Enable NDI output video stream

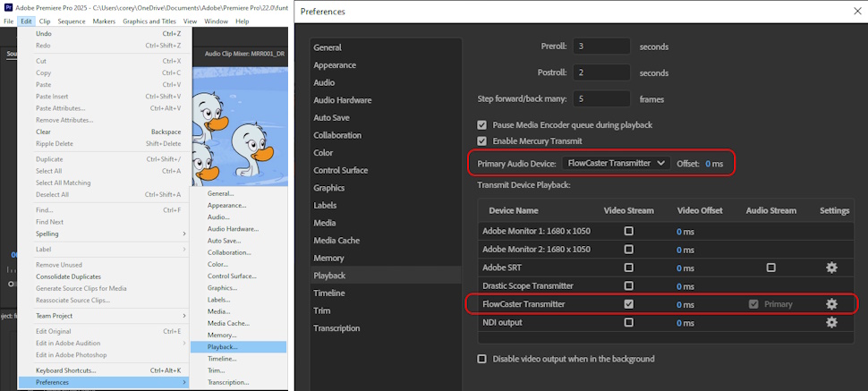tap(628, 322)
